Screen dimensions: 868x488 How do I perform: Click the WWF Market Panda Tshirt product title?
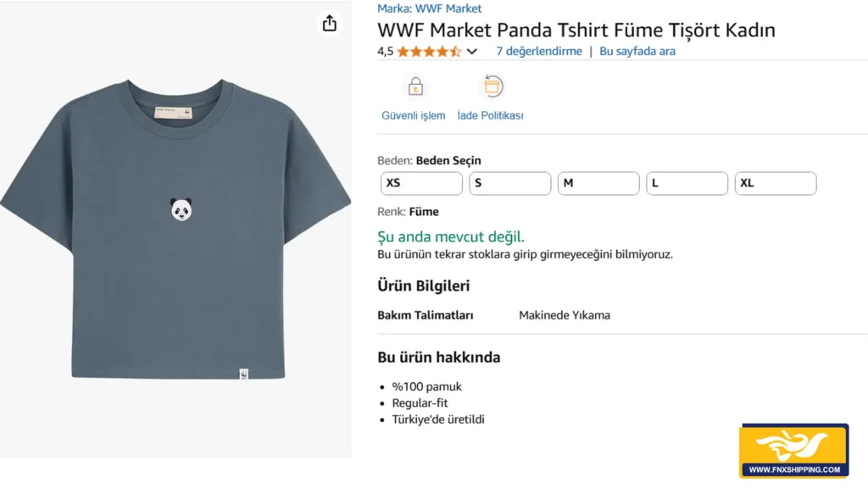(576, 30)
